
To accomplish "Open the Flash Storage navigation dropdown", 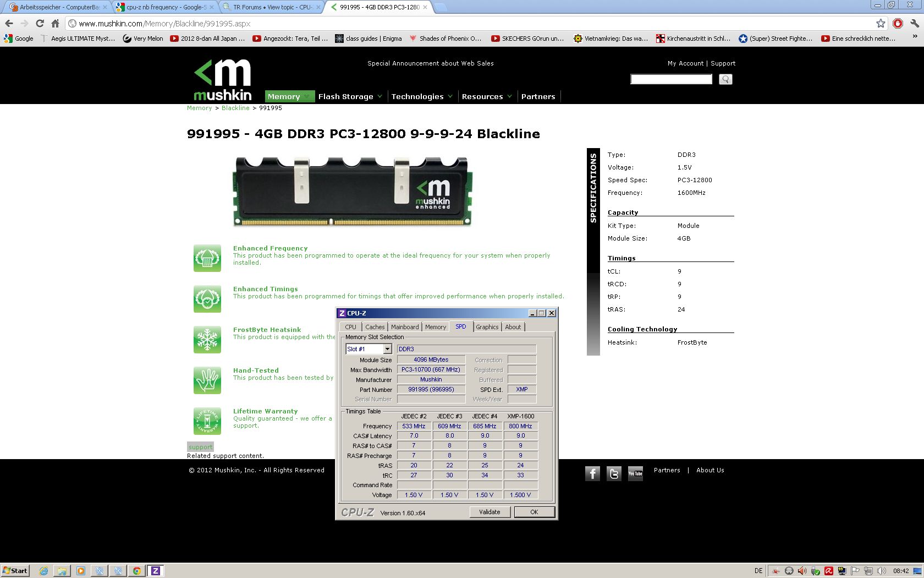I will click(350, 96).
